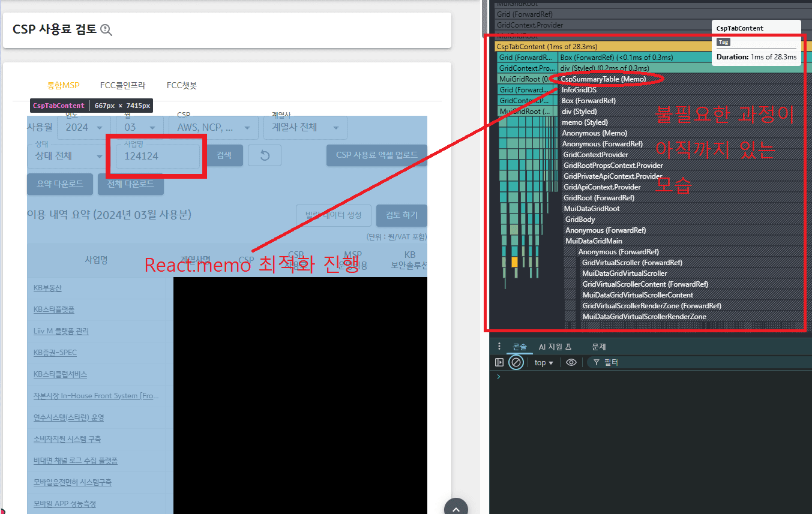Click the circular reset arrow icon button
Viewport: 812px width, 514px height.
pyautogui.click(x=265, y=156)
